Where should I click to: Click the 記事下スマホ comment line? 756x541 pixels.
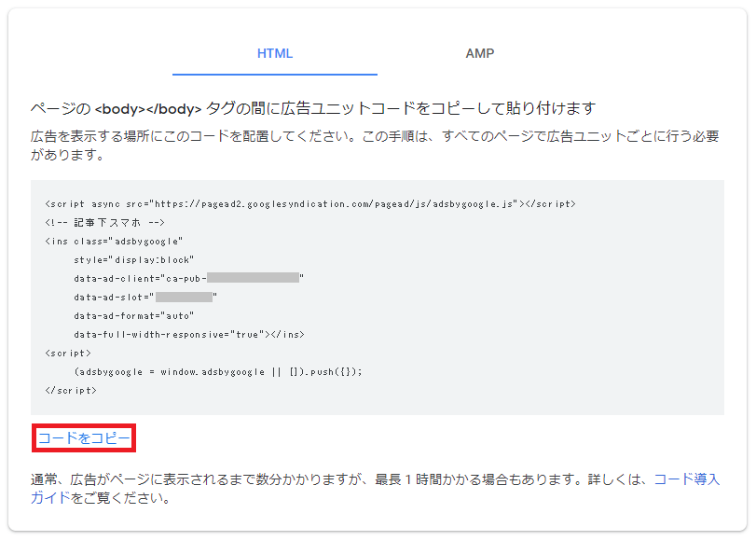coord(104,223)
